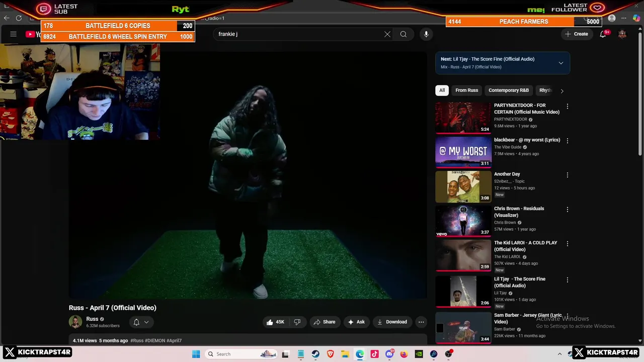The image size is (644, 362).
Task: Open action menu for blackbear @ my worst
Action: tap(568, 141)
